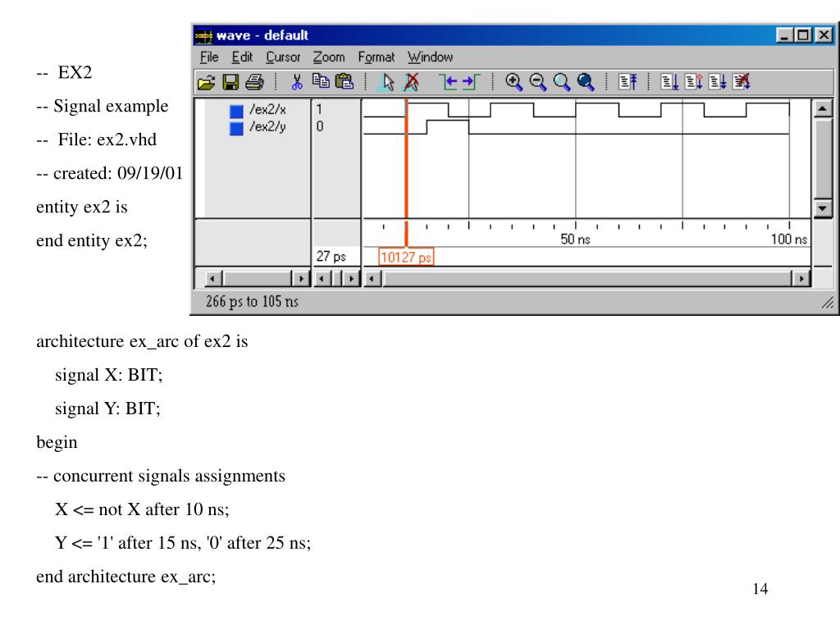Click the Find Previous Transition icon
Image resolution: width=840 pixels, height=630 pixels.
pos(448,81)
